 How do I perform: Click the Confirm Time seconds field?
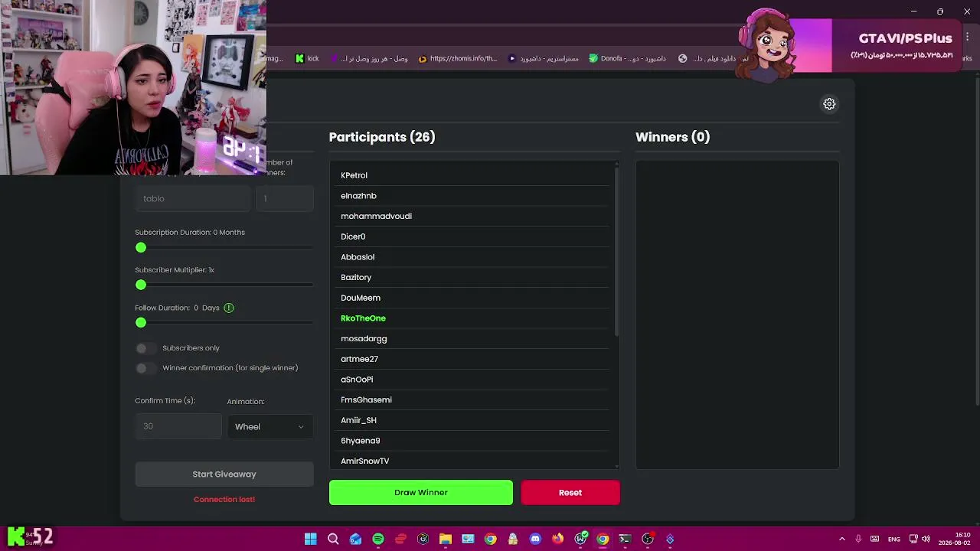[178, 426]
